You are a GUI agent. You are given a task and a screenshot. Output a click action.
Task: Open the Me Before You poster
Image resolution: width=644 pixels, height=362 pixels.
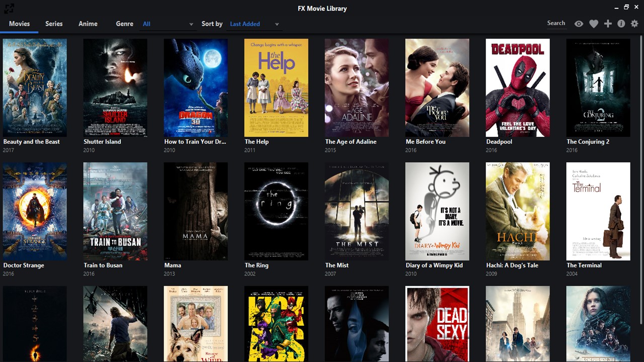pos(437,87)
